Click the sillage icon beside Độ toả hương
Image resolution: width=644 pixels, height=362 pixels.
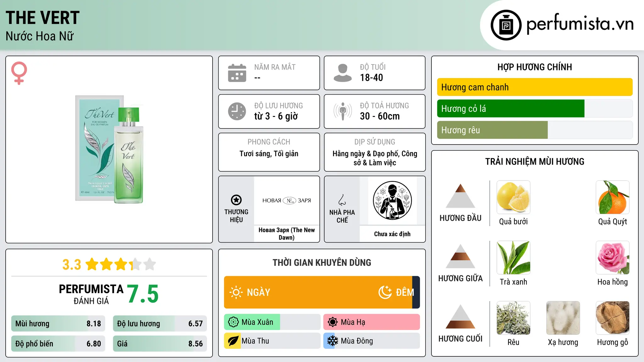pos(343,111)
